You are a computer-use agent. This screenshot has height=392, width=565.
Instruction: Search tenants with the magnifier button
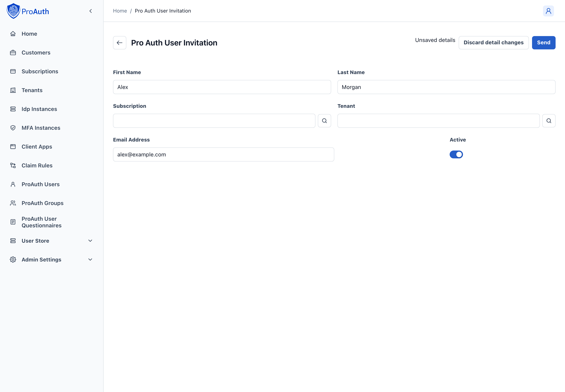549,121
